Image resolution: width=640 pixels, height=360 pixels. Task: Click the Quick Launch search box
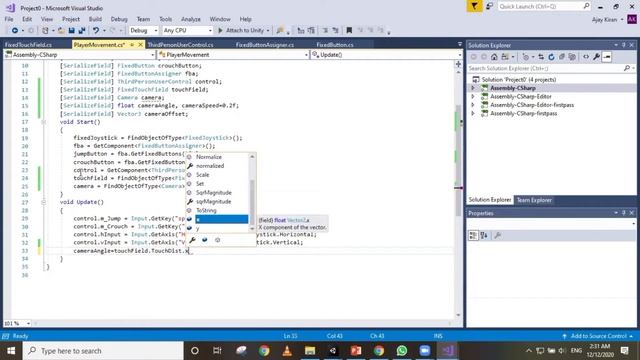tap(544, 6)
